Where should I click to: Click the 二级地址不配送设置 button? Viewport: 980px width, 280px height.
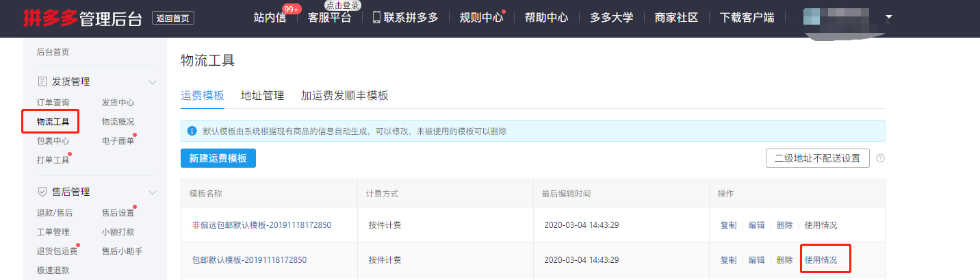coord(818,158)
